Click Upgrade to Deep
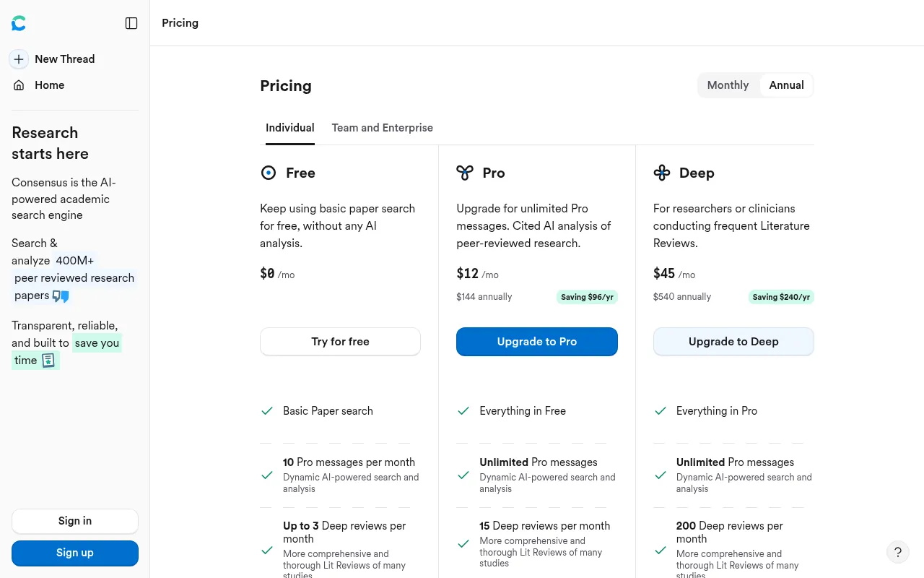This screenshot has width=924, height=578. click(x=733, y=342)
